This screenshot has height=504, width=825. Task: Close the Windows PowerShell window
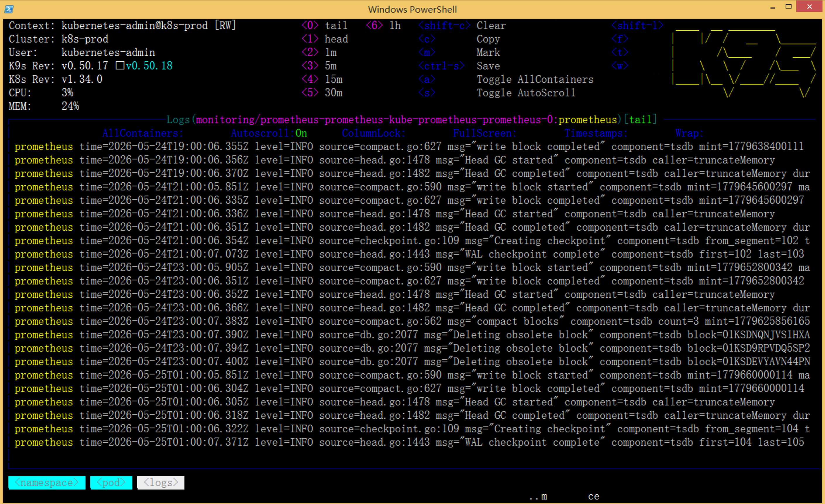(x=809, y=6)
